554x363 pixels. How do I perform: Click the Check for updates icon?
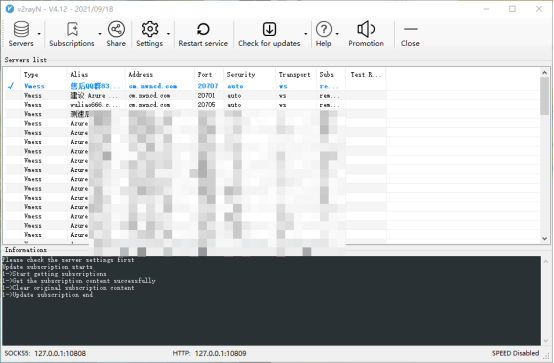(269, 29)
